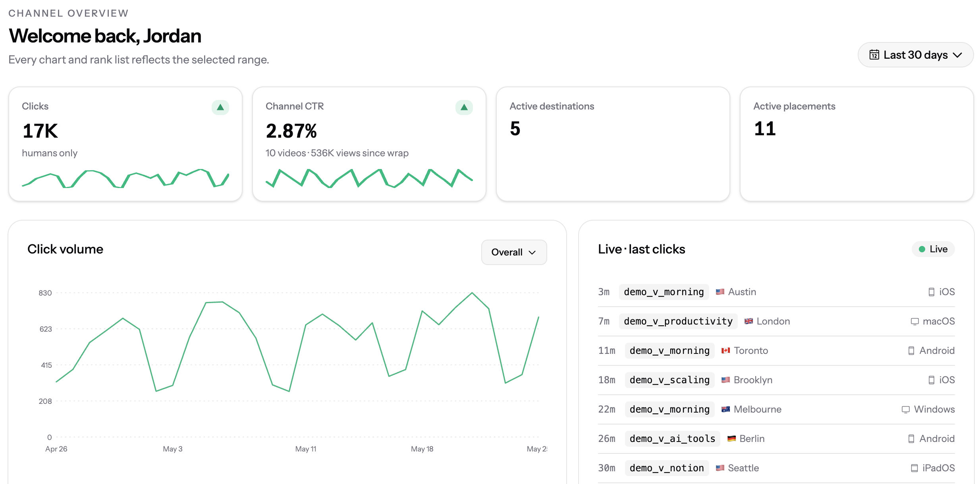
Task: Select the demo_v_notion tag
Action: pyautogui.click(x=667, y=468)
